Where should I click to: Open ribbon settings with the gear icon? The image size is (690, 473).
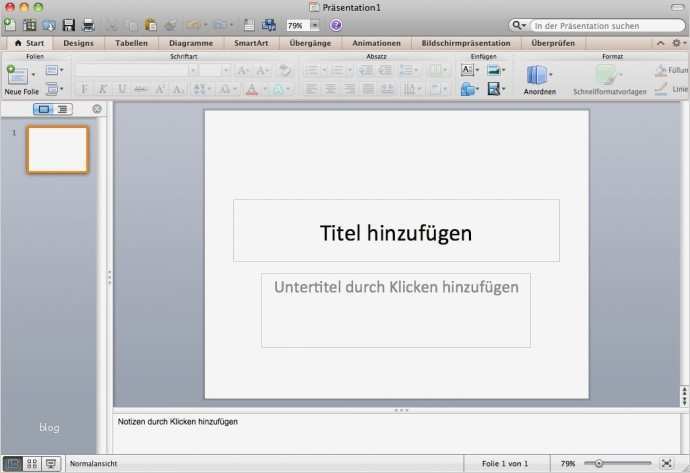(x=676, y=43)
